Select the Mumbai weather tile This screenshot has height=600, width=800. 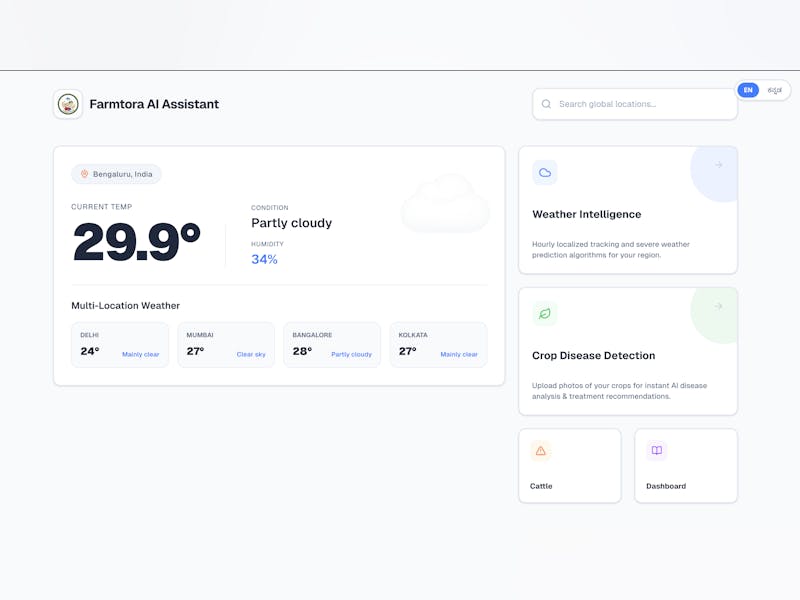point(226,345)
